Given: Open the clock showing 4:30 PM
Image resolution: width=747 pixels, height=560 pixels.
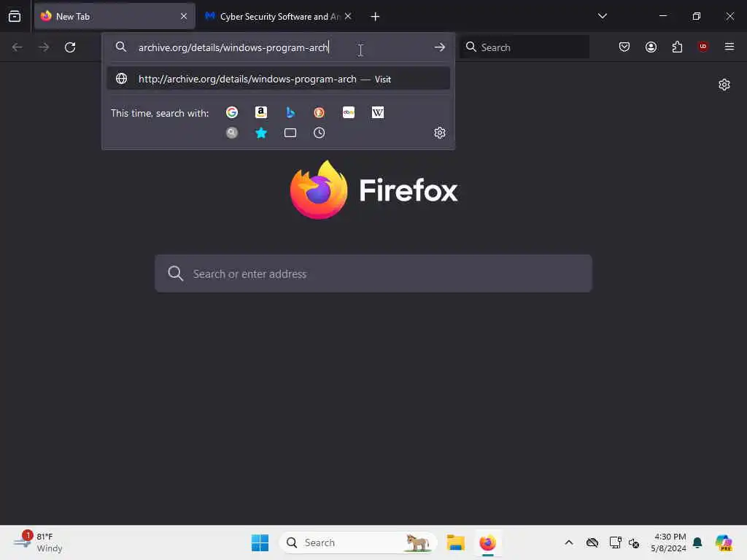Looking at the screenshot, I should pos(669,542).
